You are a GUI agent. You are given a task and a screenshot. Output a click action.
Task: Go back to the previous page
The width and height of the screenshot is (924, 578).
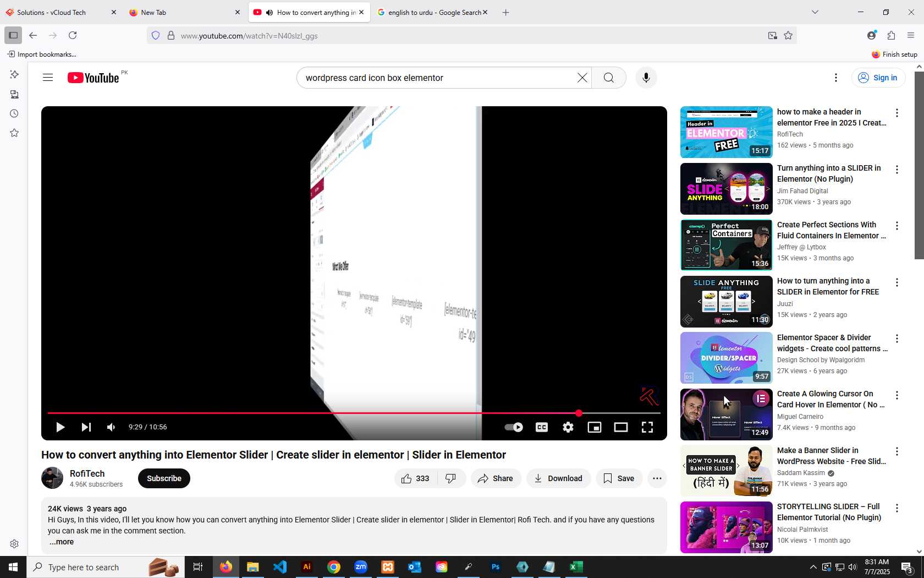[33, 35]
